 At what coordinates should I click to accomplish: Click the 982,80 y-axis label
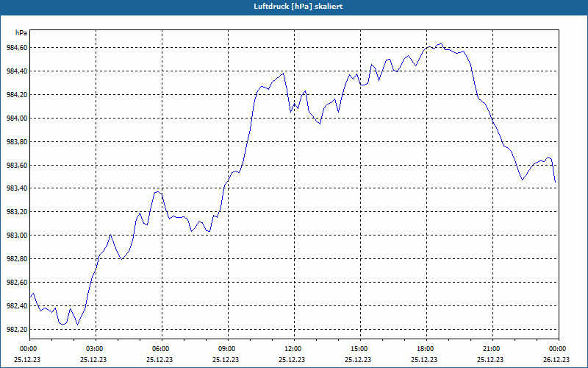click(17, 259)
